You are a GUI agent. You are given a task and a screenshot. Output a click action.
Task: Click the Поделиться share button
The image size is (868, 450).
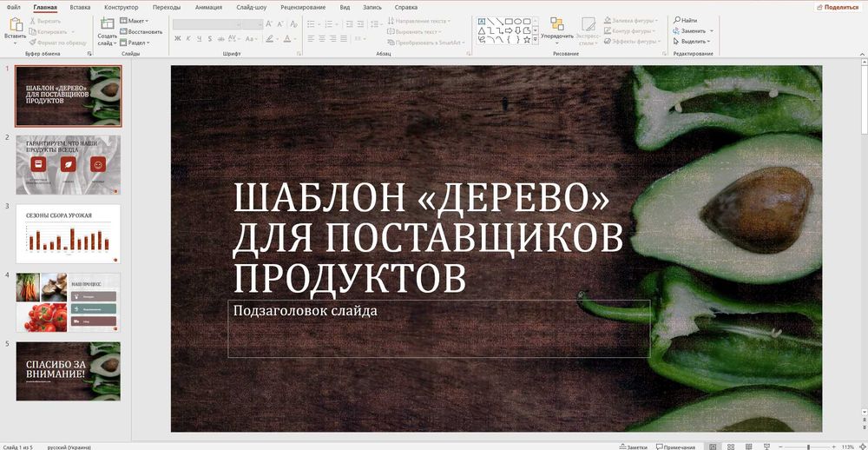click(838, 7)
